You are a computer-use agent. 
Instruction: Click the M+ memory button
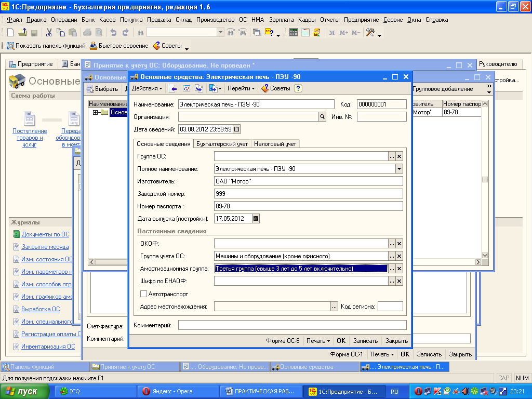[x=344, y=33]
